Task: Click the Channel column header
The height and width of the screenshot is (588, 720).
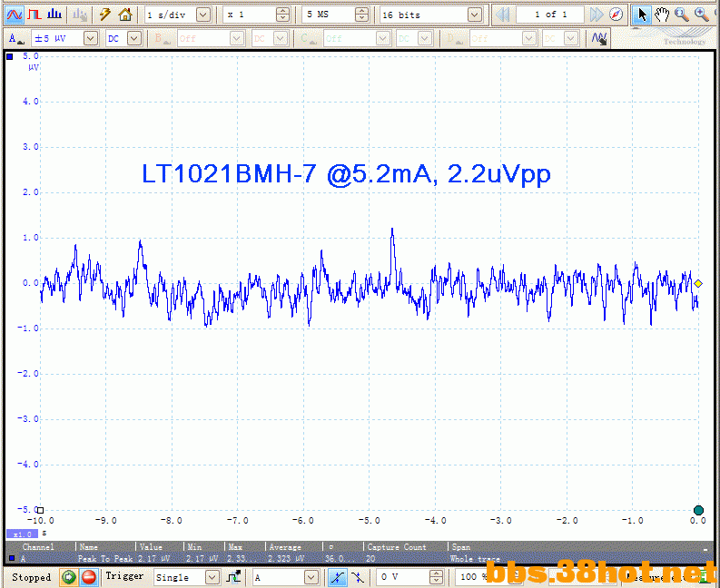Action: 38,546
